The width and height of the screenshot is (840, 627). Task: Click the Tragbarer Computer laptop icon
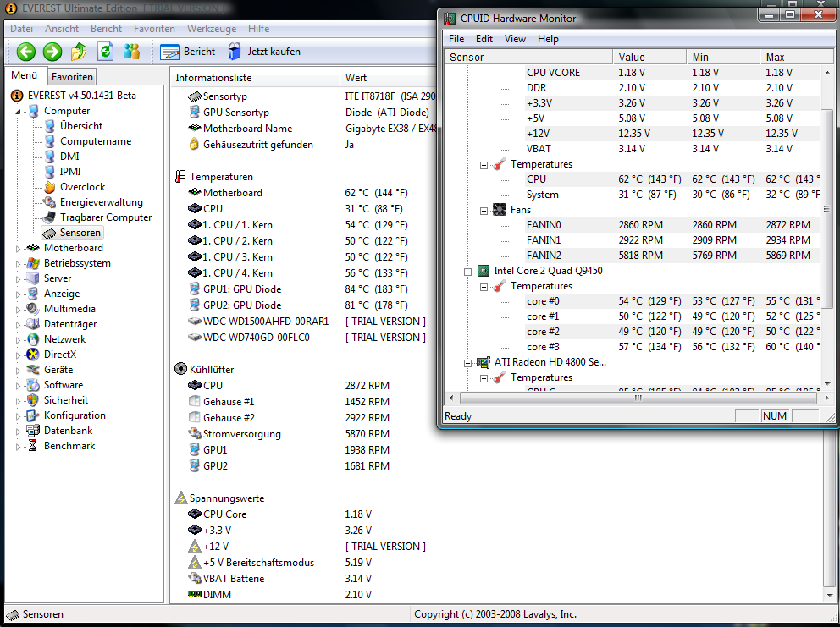point(50,217)
